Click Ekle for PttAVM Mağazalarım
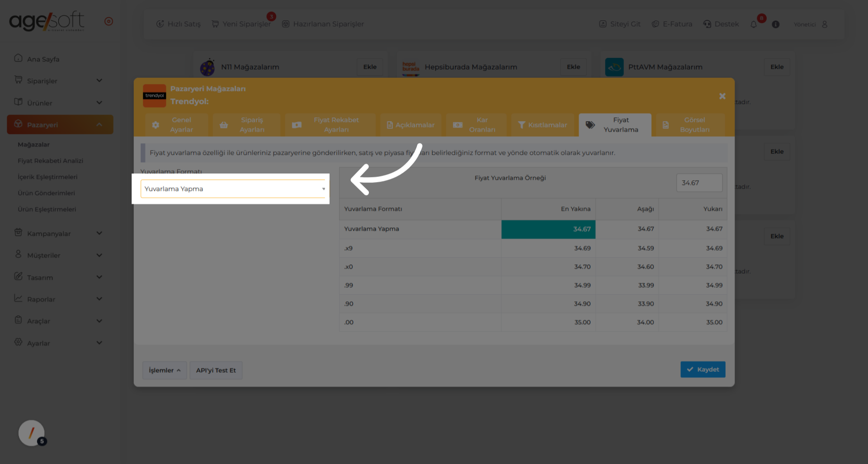 (777, 67)
